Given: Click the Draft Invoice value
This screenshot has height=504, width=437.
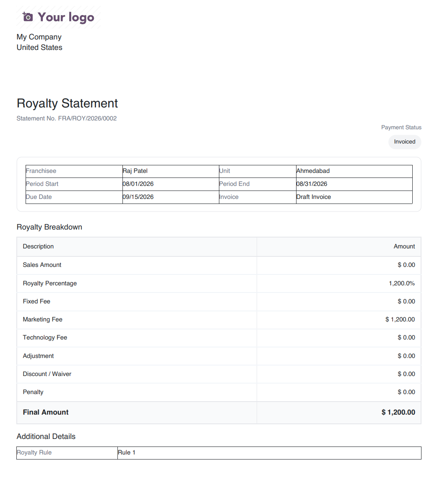Looking at the screenshot, I should point(313,197).
